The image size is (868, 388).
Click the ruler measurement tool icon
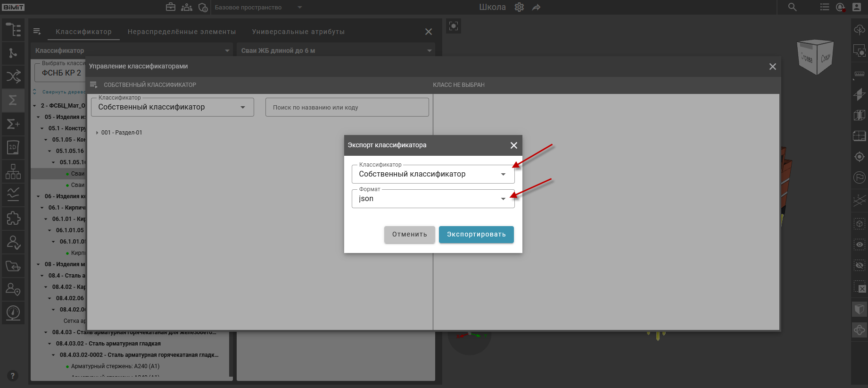(x=859, y=74)
